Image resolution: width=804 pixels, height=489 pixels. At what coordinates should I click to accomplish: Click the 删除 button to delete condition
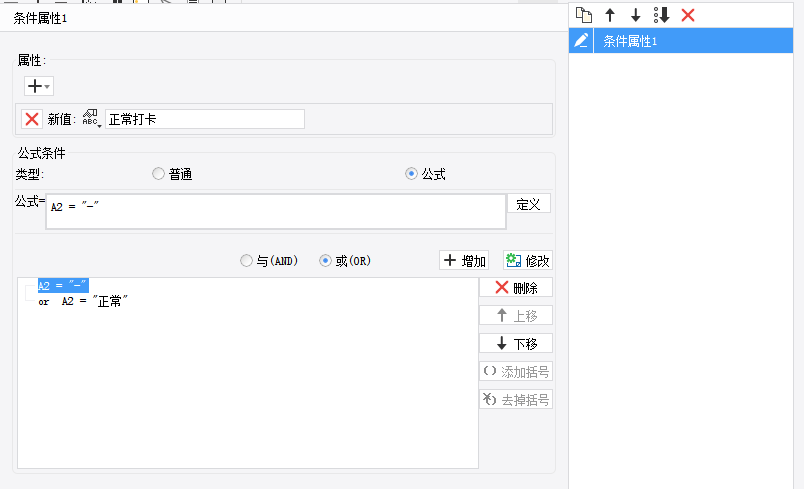[515, 288]
